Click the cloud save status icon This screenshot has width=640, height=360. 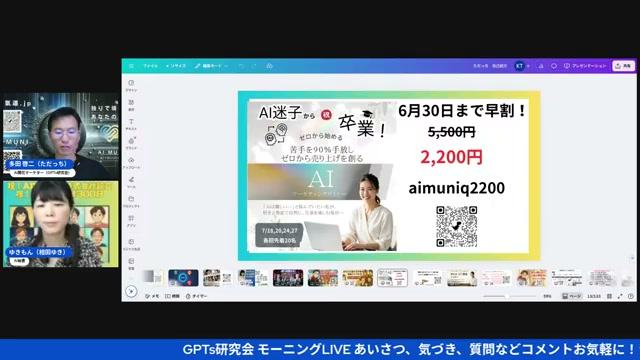pyautogui.click(x=269, y=66)
